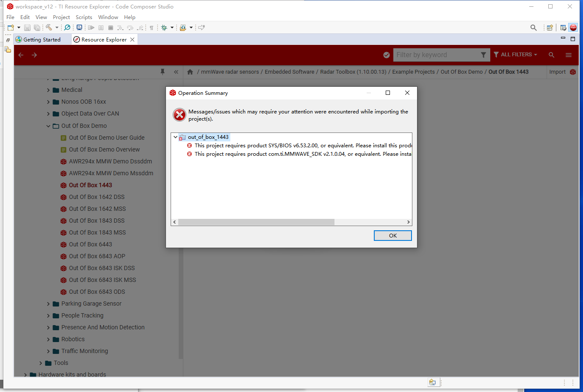Screen dimensions: 583x392
Task: Switch to the CCS Edit perspective icon
Action: click(x=563, y=28)
